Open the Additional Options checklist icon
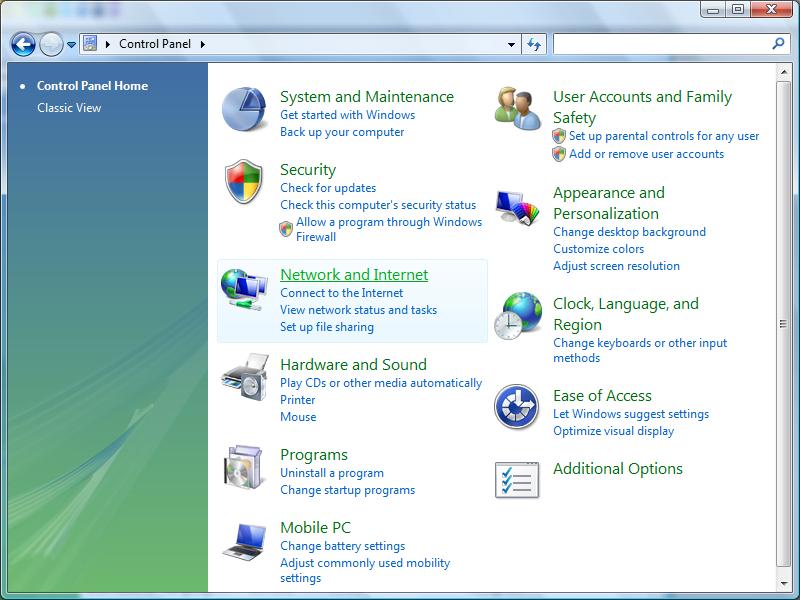800x600 pixels. 517,480
